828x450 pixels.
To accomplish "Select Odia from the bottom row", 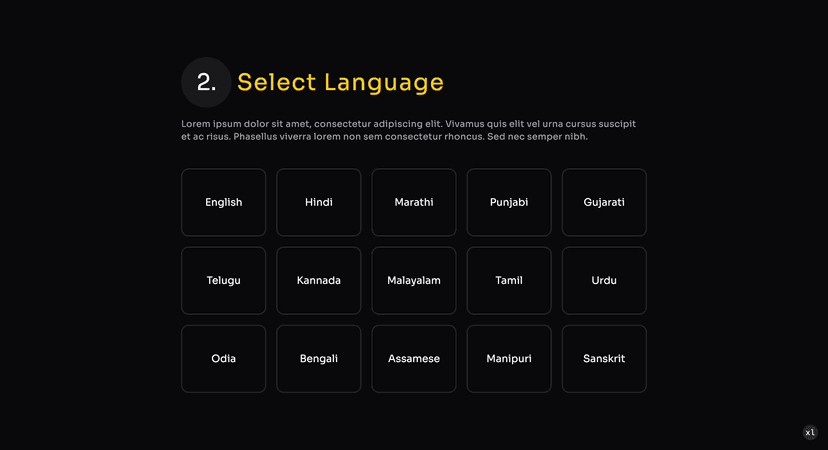I will (223, 359).
